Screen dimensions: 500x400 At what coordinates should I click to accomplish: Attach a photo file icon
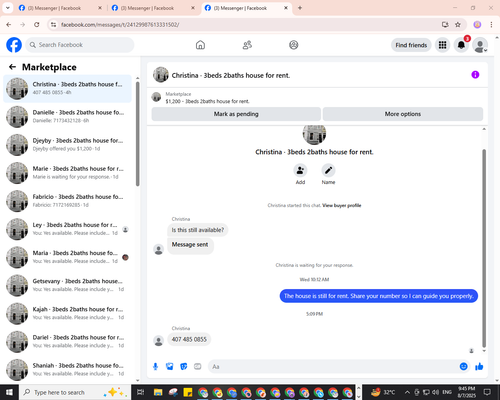pos(170,367)
